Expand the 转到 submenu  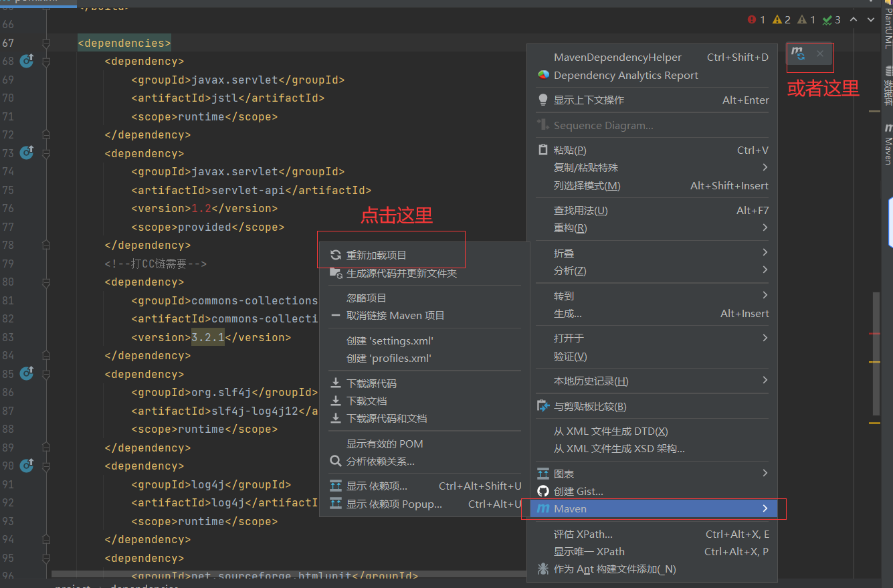coord(652,296)
